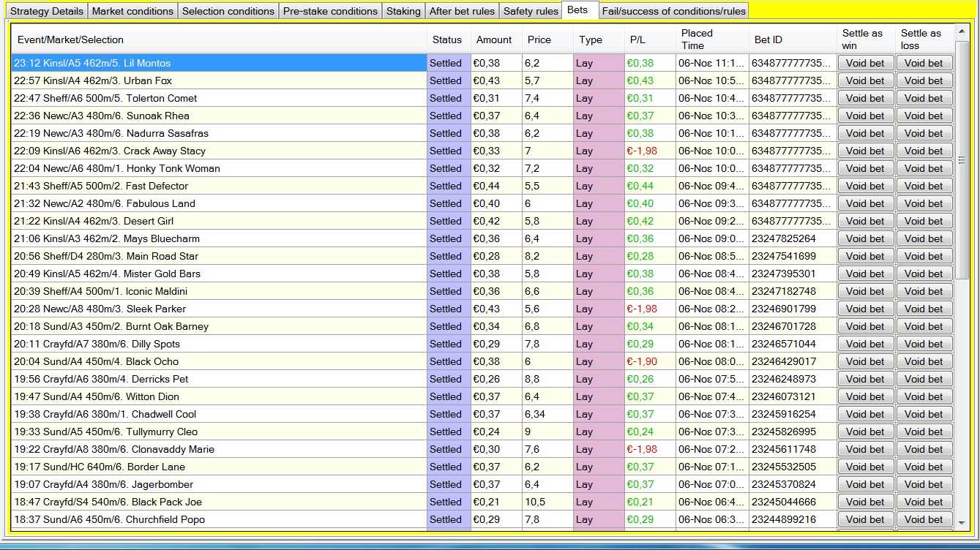Sort by the Type column header
This screenshot has height=550, width=980.
pos(599,39)
